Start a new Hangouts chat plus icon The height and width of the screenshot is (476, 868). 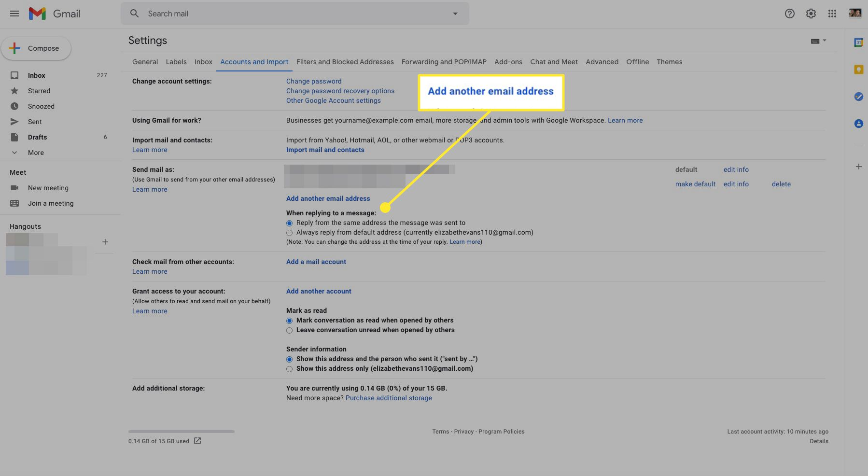105,242
